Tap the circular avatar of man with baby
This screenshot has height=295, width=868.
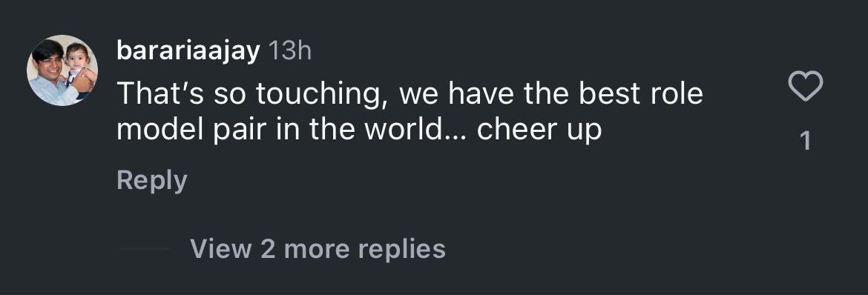(x=62, y=70)
